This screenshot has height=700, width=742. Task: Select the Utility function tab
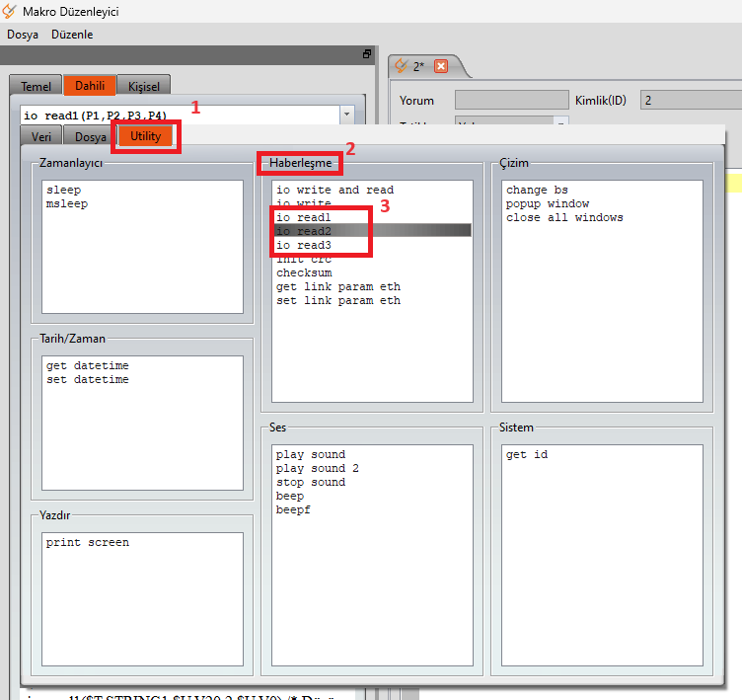pos(145,136)
